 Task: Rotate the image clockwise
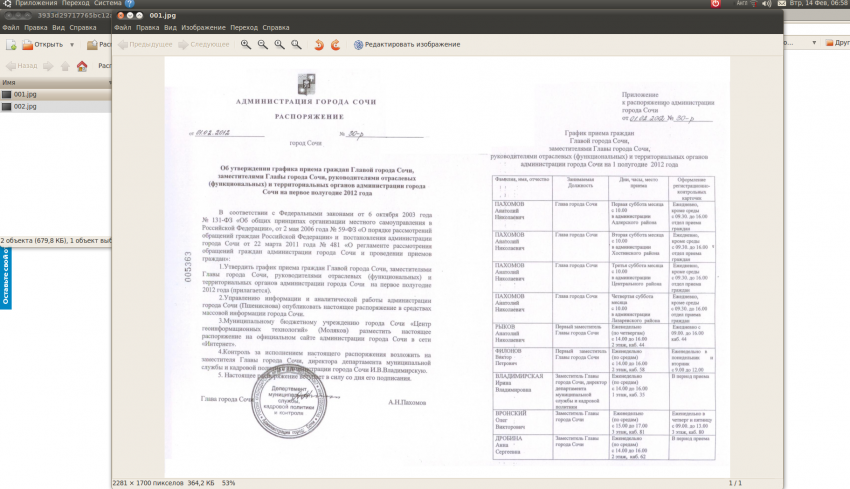334,44
